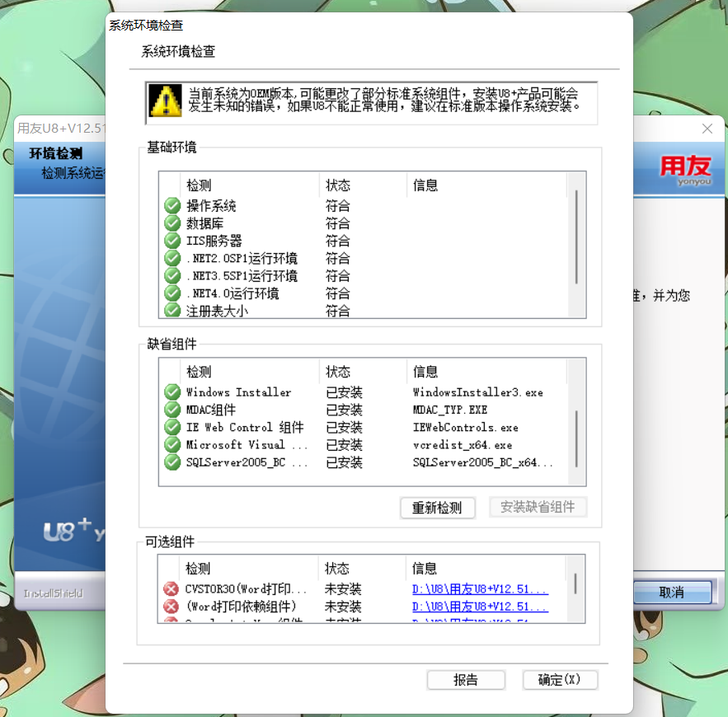Screen dimensions: 728x717
Task: Select CVSTOR30(Word打印 row text
Action: [246, 589]
